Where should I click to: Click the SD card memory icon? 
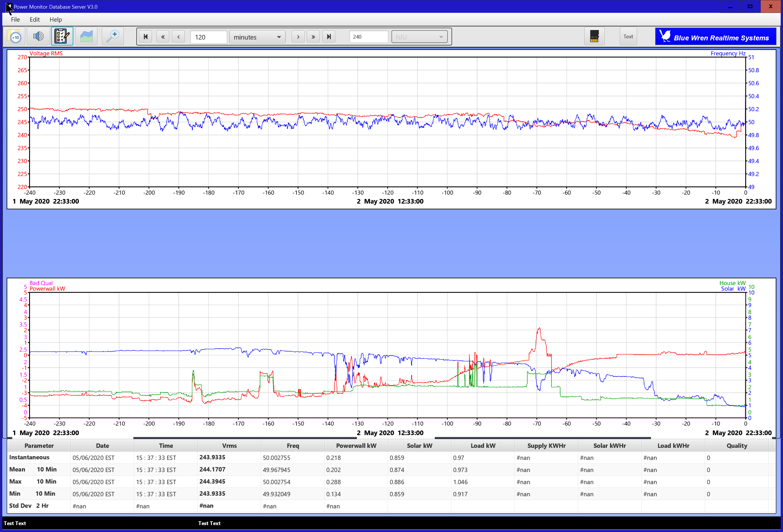click(594, 36)
